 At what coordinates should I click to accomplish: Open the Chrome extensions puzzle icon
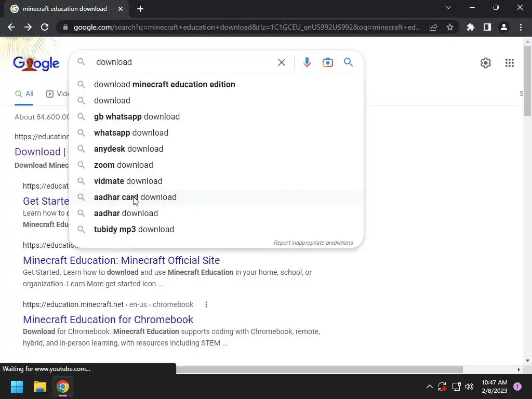coord(471,27)
